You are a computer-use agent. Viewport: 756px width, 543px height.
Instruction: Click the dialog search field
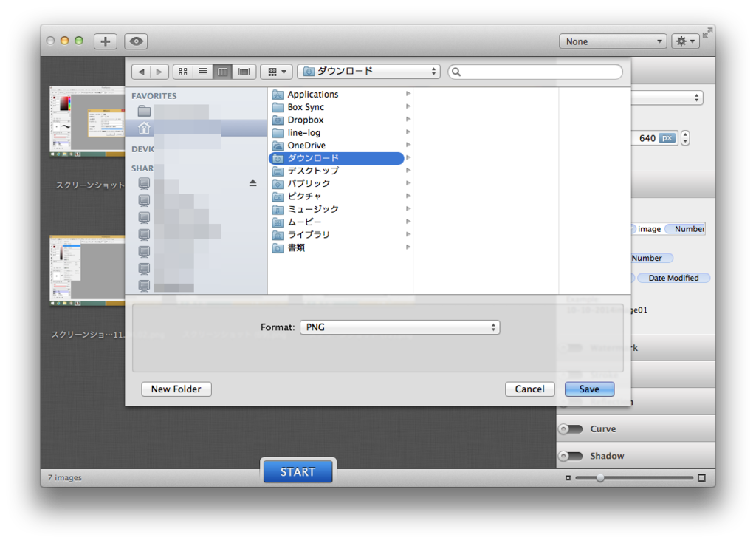coord(535,72)
